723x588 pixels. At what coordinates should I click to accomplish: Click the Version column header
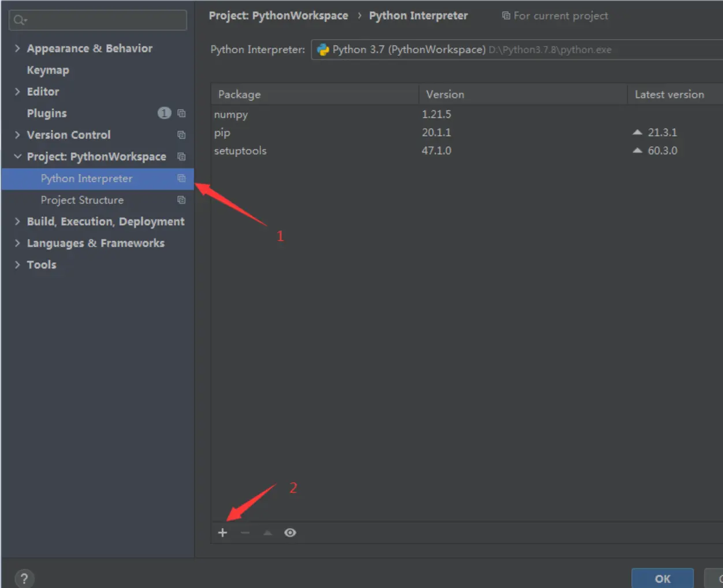coord(523,94)
